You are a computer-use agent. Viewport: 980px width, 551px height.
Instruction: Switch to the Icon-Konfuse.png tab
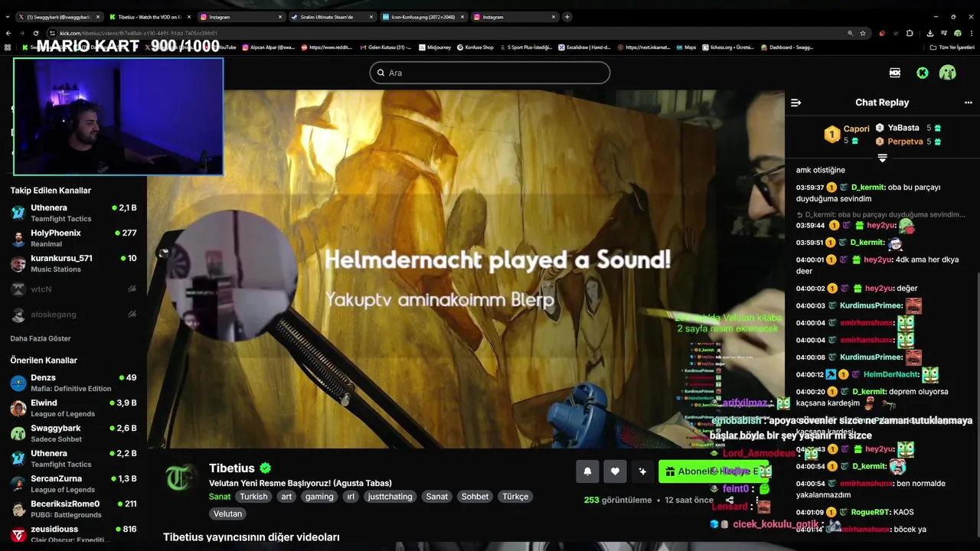[x=423, y=17]
